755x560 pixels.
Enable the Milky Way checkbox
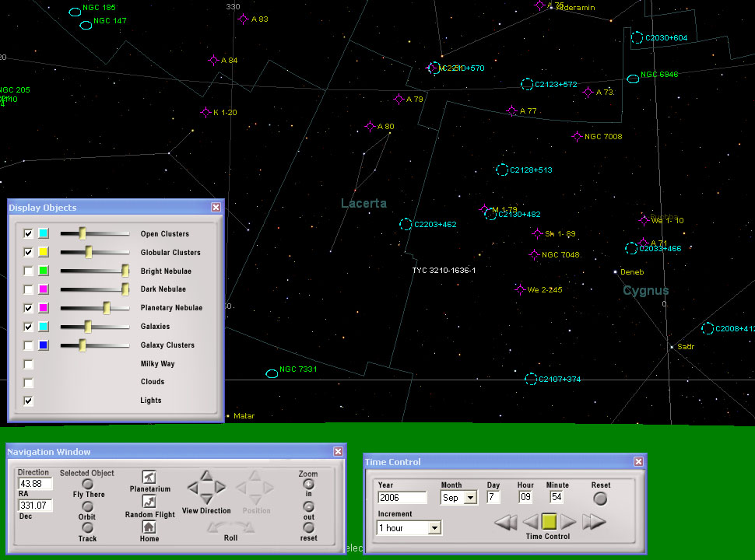28,364
